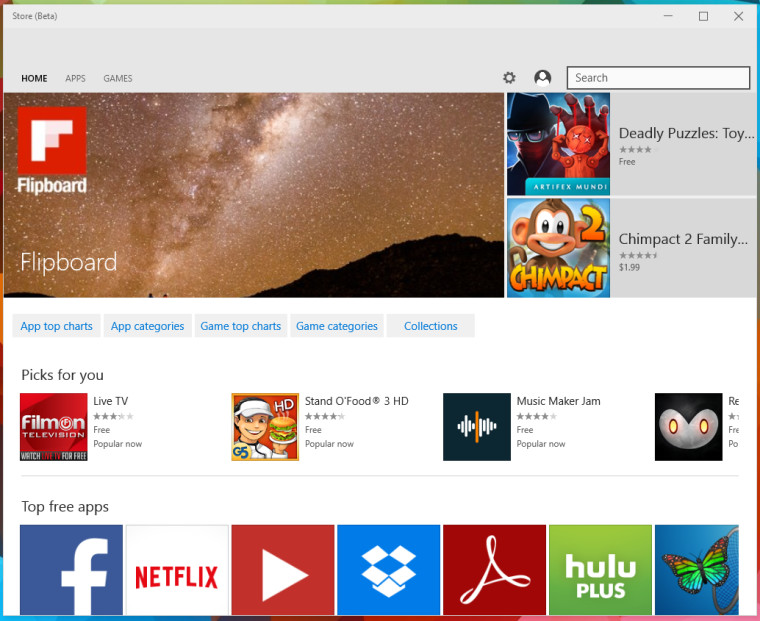Click the Live TV app title
The width and height of the screenshot is (760, 621).
tap(111, 401)
